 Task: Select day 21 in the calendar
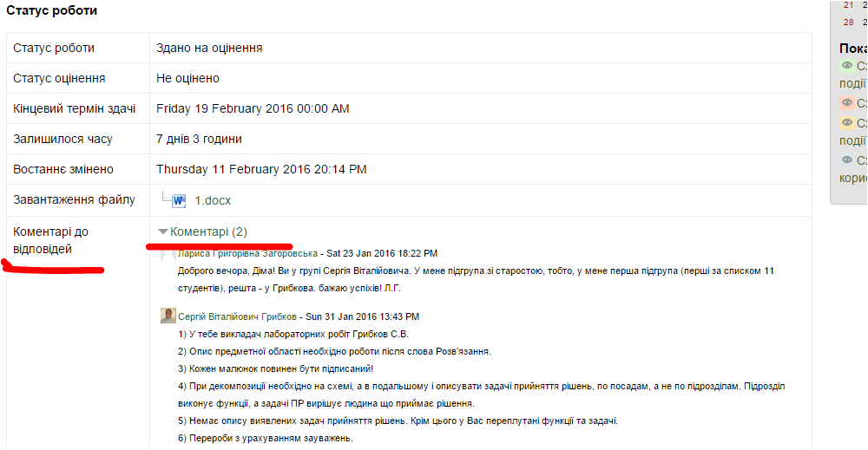pos(849,5)
